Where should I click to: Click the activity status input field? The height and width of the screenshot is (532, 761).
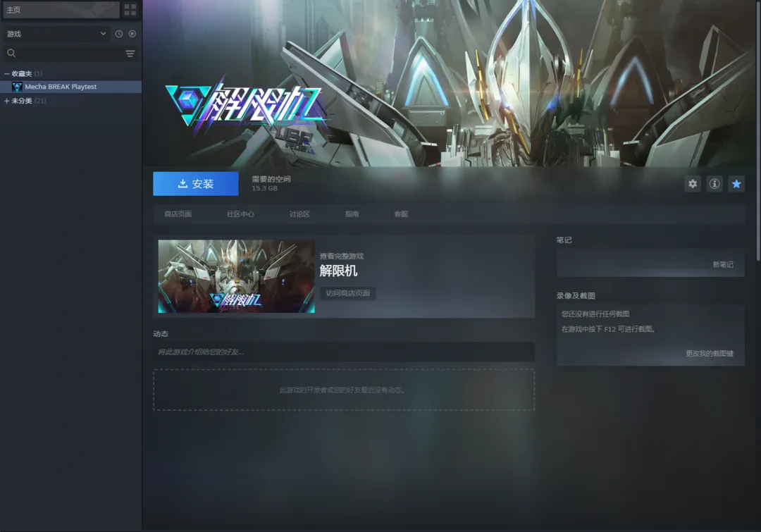pos(343,352)
